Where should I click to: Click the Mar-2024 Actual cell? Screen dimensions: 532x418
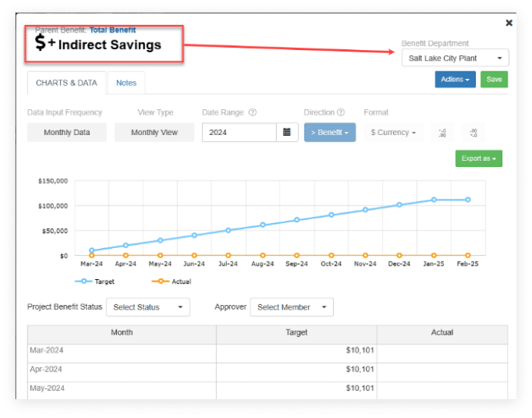[x=442, y=354]
